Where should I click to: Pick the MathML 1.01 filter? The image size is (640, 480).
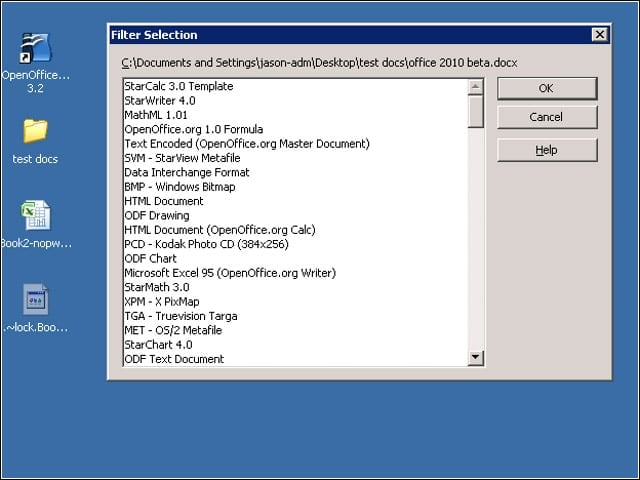pyautogui.click(x=296, y=115)
